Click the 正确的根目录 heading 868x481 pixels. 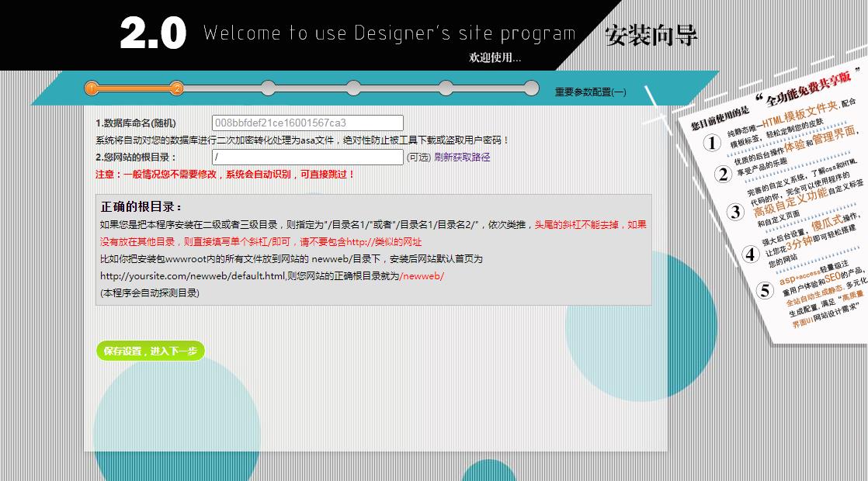coord(141,207)
